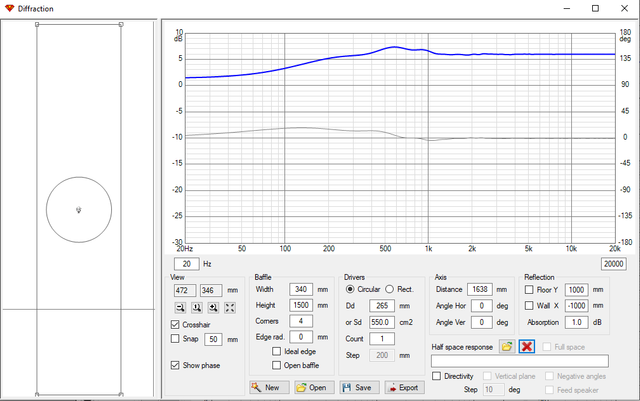Click bottom-left baffle corner handle
The height and width of the screenshot is (401, 640).
click(37, 394)
